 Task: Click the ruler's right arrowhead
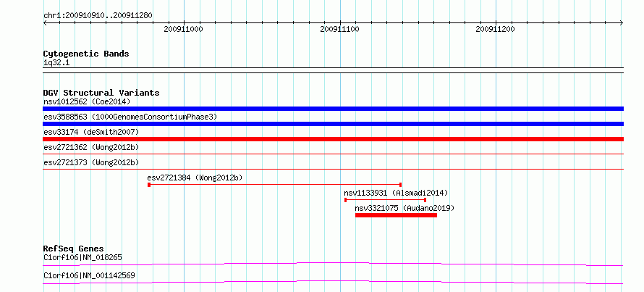(622, 22)
